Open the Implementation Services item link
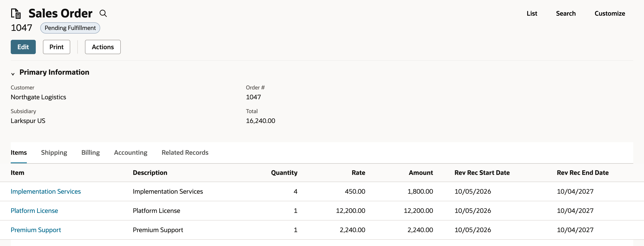 (x=46, y=191)
